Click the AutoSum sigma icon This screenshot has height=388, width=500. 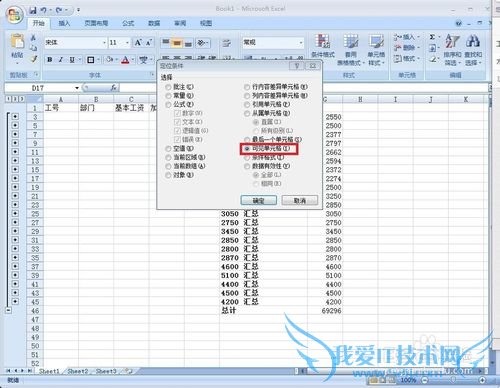click(x=432, y=37)
